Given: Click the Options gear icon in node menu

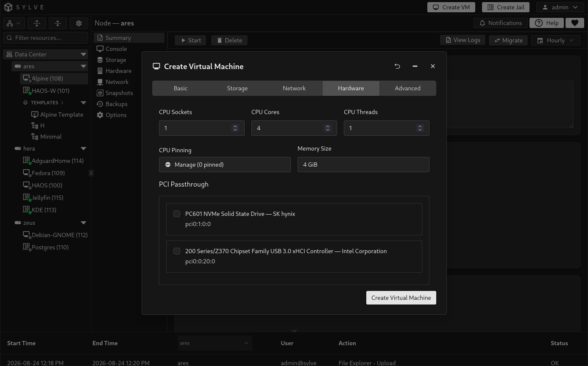Looking at the screenshot, I should tap(100, 115).
